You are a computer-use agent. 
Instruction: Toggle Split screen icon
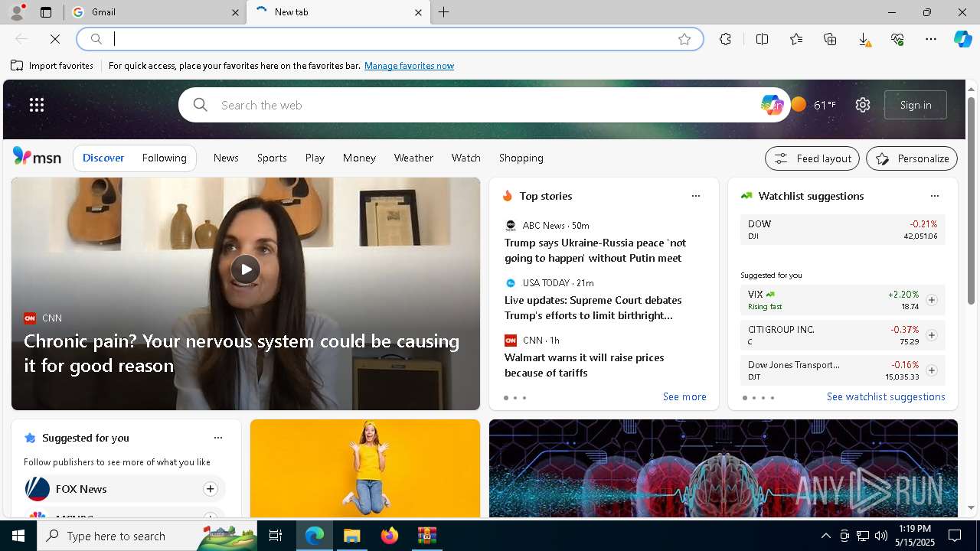pos(762,39)
